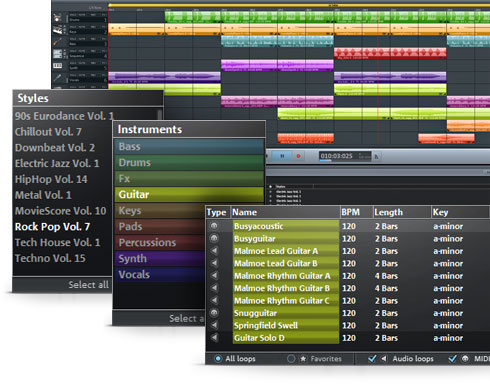
Task: Select the Drums instrument category
Action: pos(189,163)
